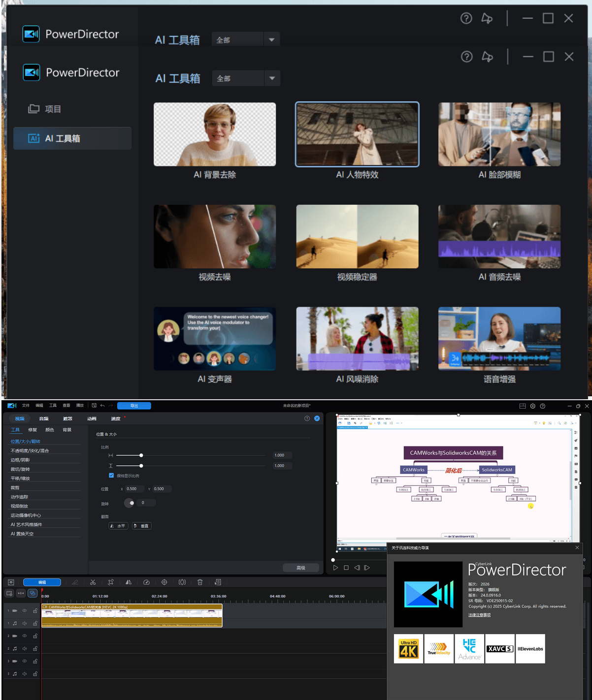Close the About PowerDirector dialog
This screenshot has height=700, width=592.
click(x=577, y=547)
